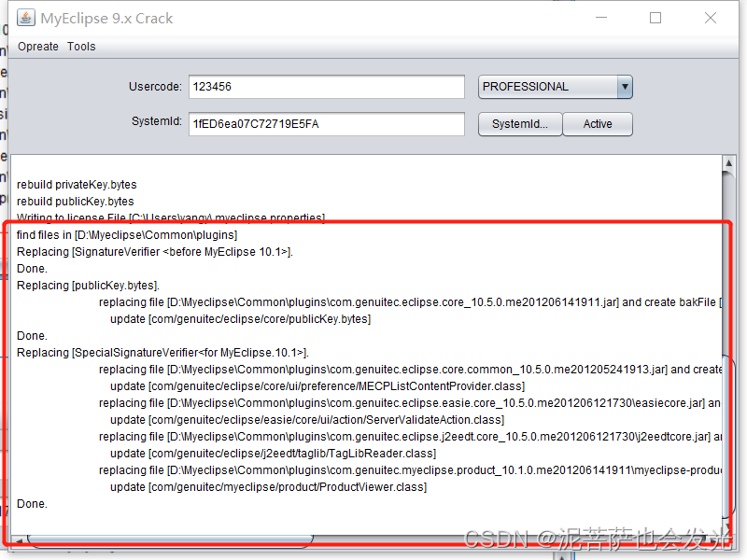Click the last 'Done.' log line
The image size is (747, 560).
coord(32,504)
